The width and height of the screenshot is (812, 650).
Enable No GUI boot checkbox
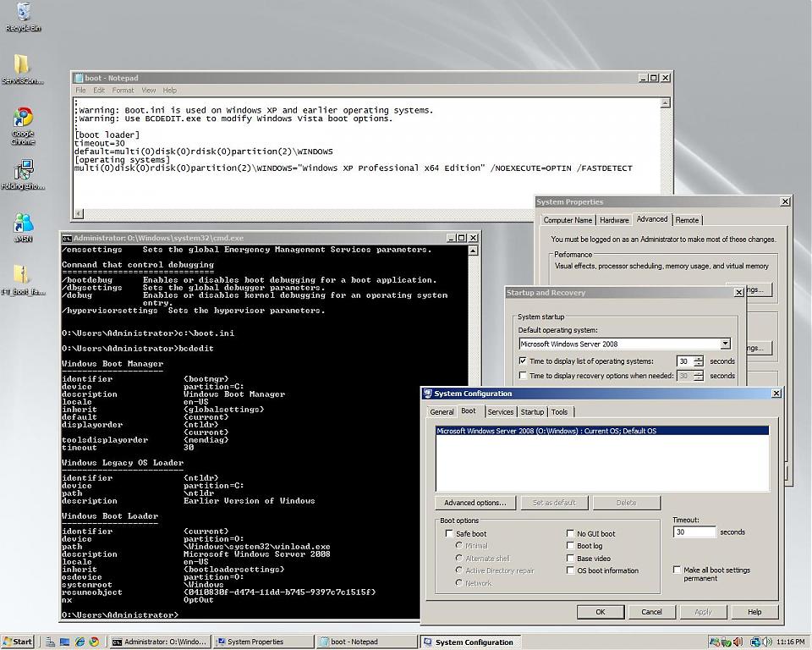tap(570, 533)
